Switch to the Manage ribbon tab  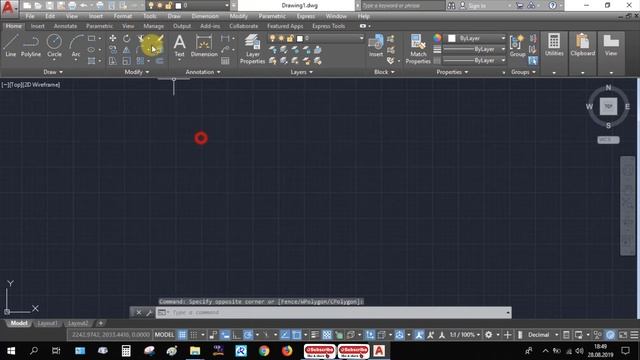(x=153, y=26)
